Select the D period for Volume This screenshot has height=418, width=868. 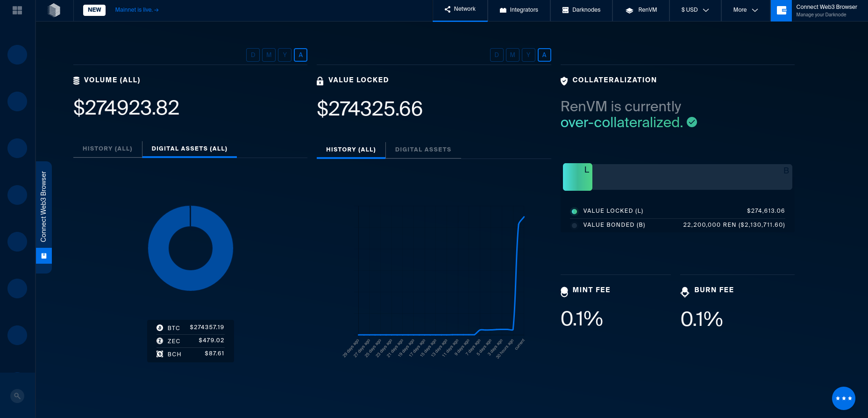click(x=253, y=55)
